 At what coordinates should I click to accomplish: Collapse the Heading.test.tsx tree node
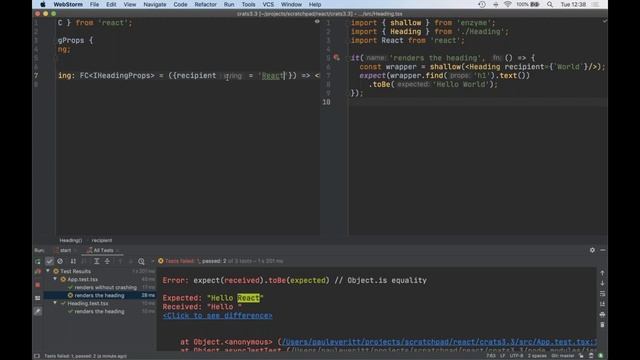55,303
